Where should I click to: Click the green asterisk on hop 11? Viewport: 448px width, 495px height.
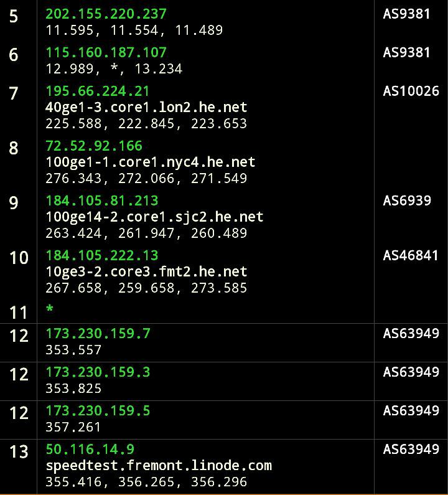50,308
